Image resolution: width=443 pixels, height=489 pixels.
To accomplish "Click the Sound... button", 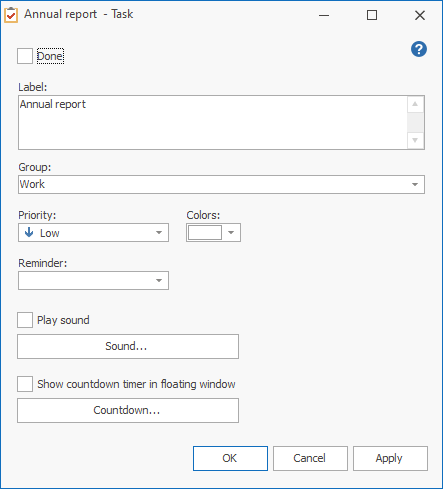I will coord(128,346).
